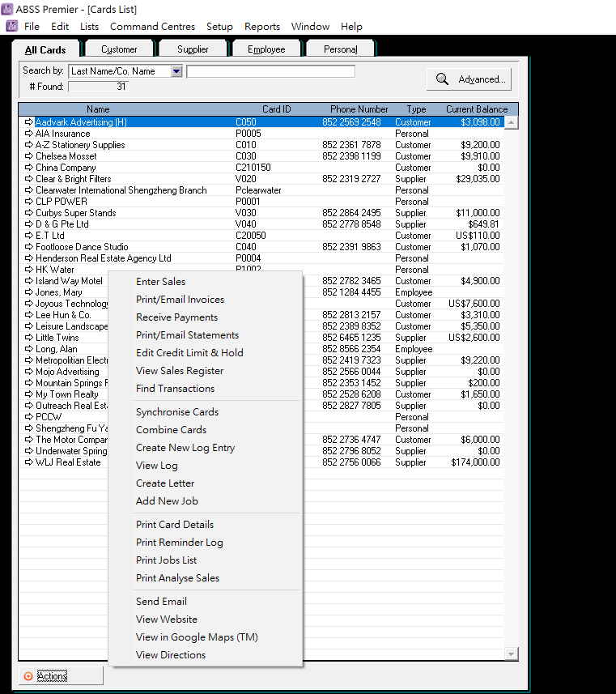The width and height of the screenshot is (616, 694).
Task: Open the Advanced search button
Action: 469,79
